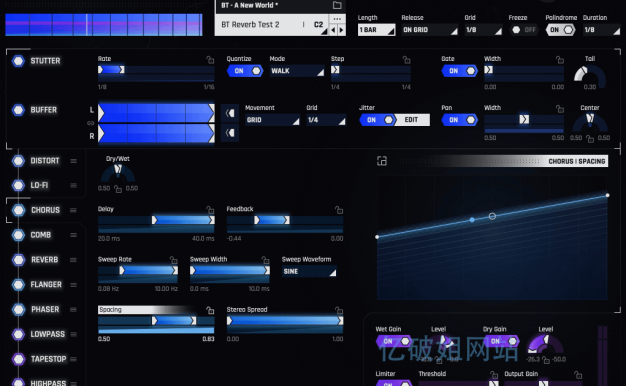Open the Release ON GRID dropdown
The image size is (626, 386).
(x=430, y=30)
